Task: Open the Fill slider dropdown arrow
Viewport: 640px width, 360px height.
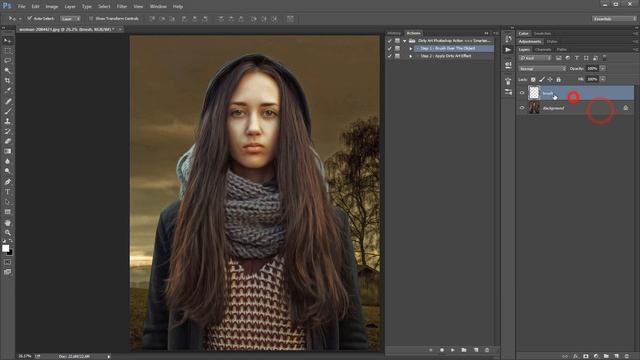Action: [603, 79]
